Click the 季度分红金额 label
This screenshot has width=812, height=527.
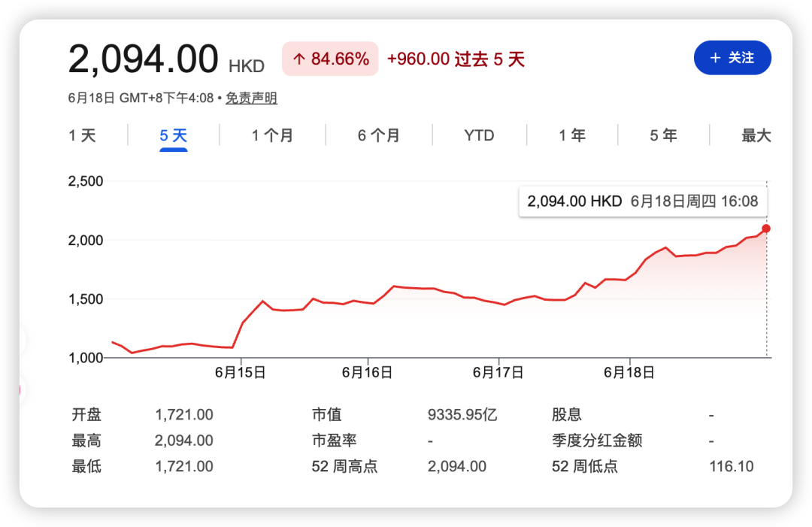[x=597, y=441]
